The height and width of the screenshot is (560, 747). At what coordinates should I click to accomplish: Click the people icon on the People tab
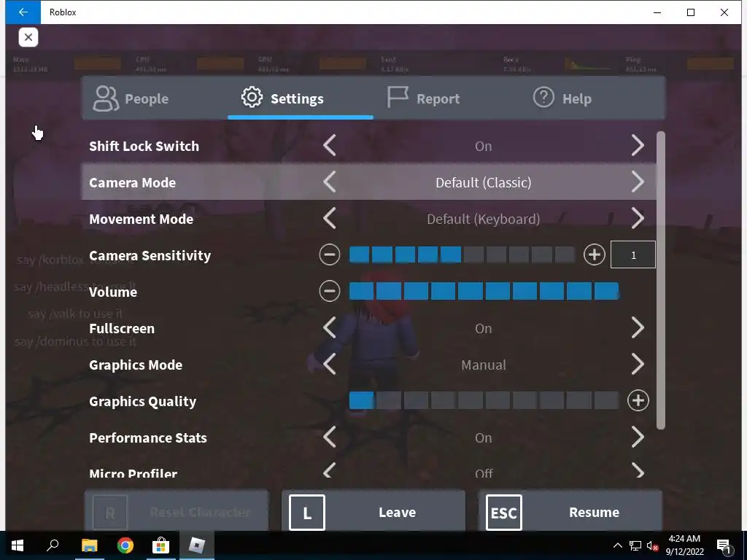click(106, 98)
